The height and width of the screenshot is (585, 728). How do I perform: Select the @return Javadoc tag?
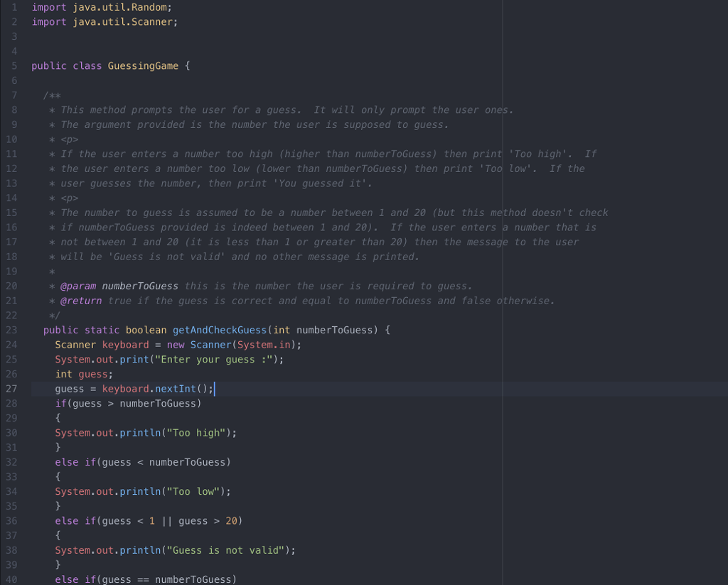point(80,300)
